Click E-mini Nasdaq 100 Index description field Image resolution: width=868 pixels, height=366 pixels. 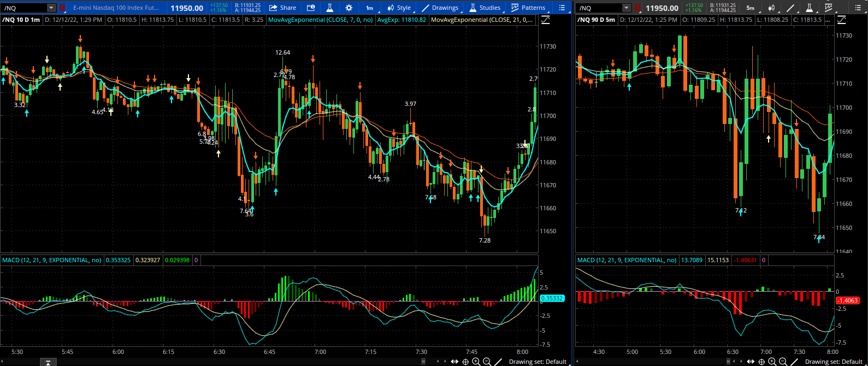click(x=116, y=8)
